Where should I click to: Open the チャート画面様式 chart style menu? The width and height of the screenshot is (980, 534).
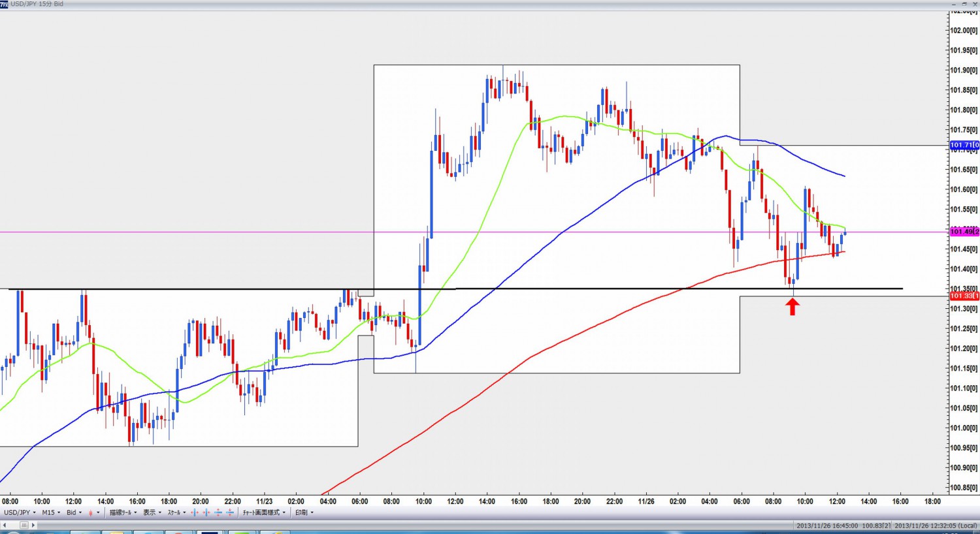click(264, 512)
